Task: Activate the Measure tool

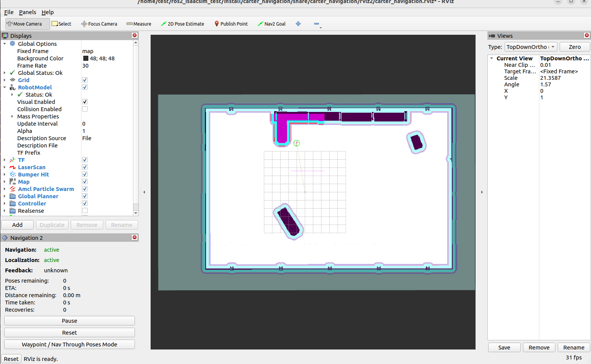Action: [x=139, y=24]
